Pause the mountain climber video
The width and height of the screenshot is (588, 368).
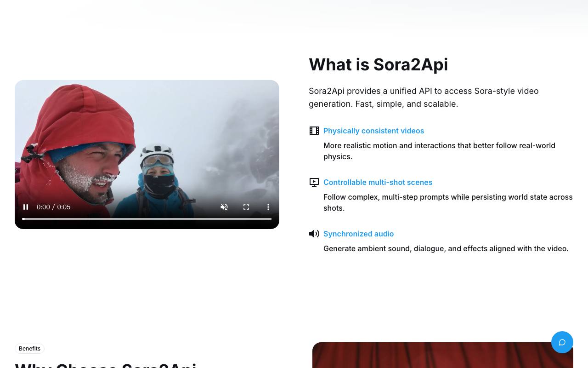26,207
